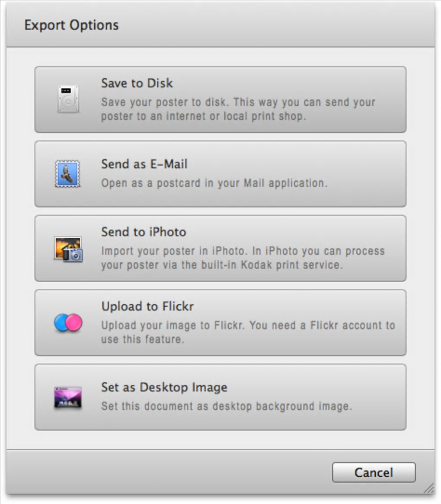
Task: Click the blue Flickr dot
Action: coord(61,323)
